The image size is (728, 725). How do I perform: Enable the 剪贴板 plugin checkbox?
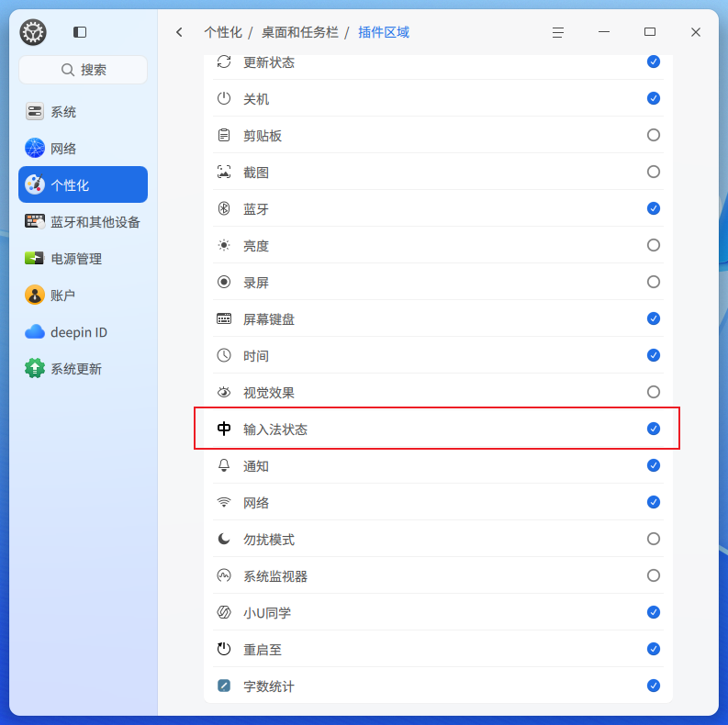[x=654, y=135]
